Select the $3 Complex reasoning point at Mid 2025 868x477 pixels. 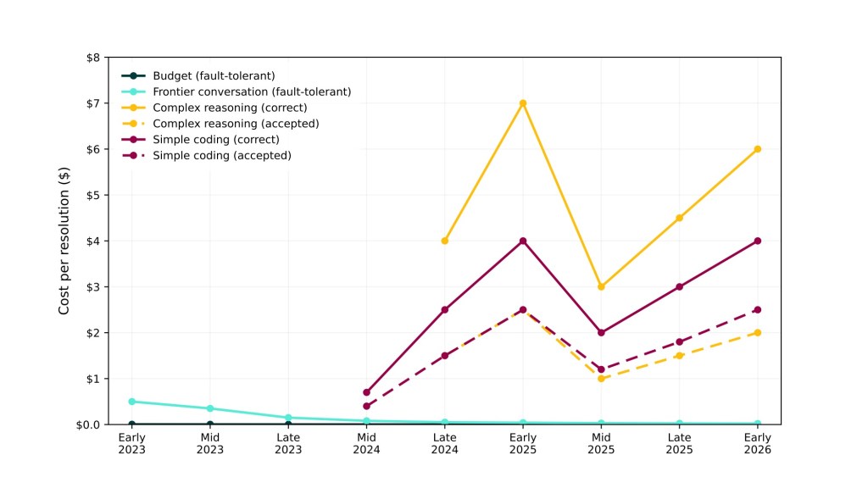(x=601, y=287)
